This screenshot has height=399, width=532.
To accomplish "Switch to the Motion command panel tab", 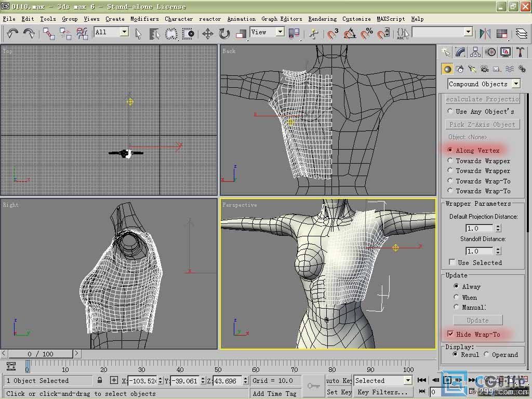I will [x=490, y=52].
